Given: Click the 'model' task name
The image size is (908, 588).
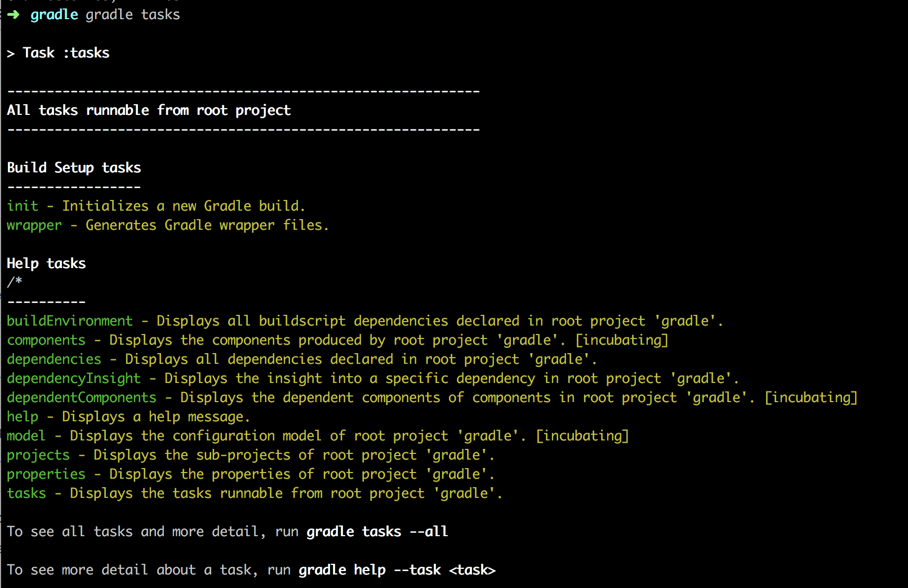Looking at the screenshot, I should click(x=26, y=436).
